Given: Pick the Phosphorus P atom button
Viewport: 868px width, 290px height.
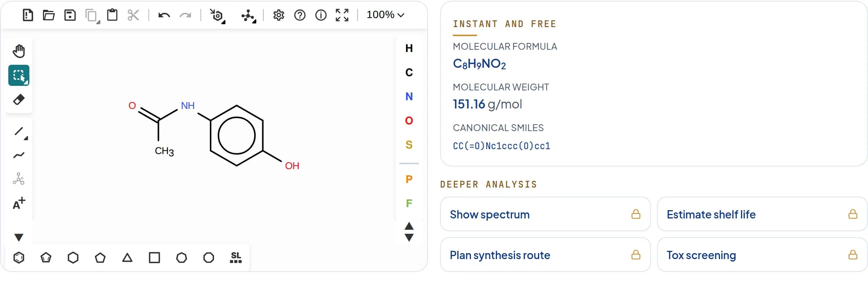Looking at the screenshot, I should pos(409,179).
